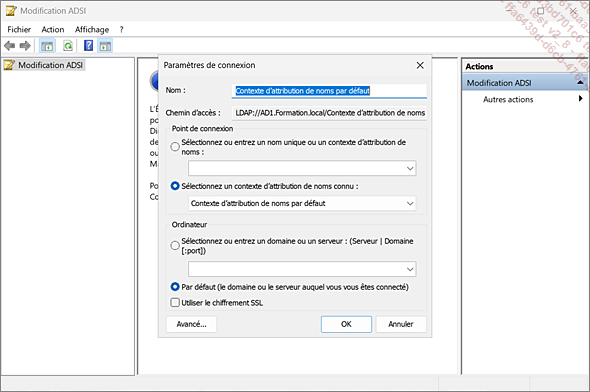Click the Chemin d'accès LDAP path field
Image resolution: width=590 pixels, height=392 pixels.
(329, 113)
